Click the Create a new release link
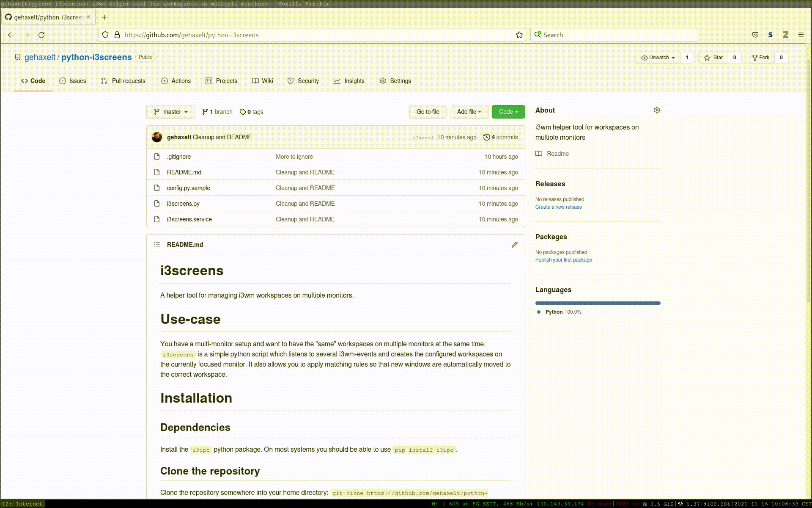 click(558, 207)
